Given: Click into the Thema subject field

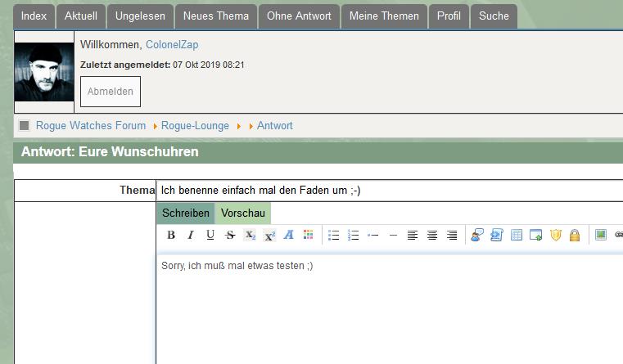Looking at the screenshot, I should [390, 191].
